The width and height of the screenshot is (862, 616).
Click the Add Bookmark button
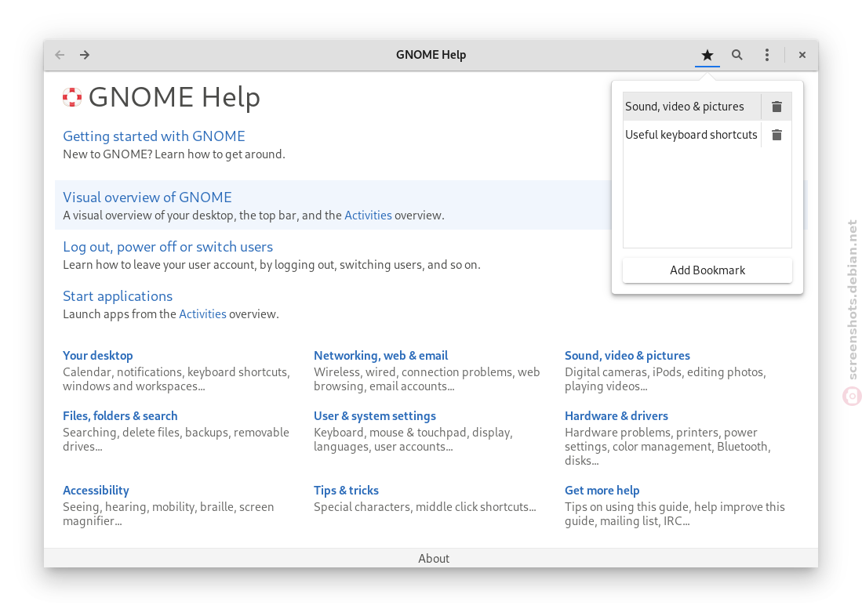tap(707, 270)
